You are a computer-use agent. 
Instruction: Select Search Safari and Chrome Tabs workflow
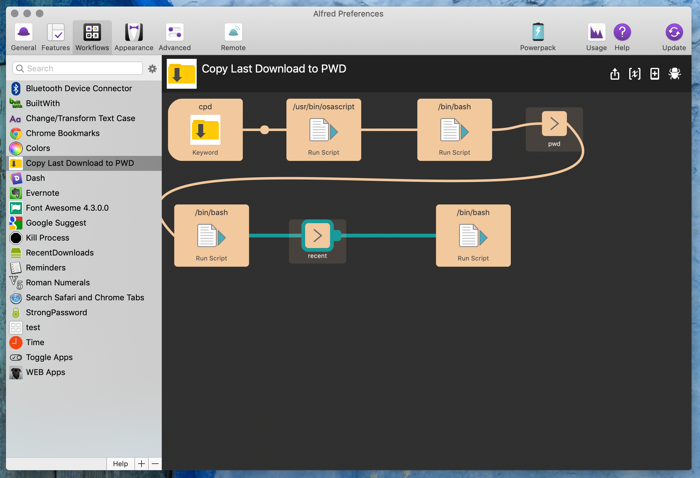click(x=84, y=298)
